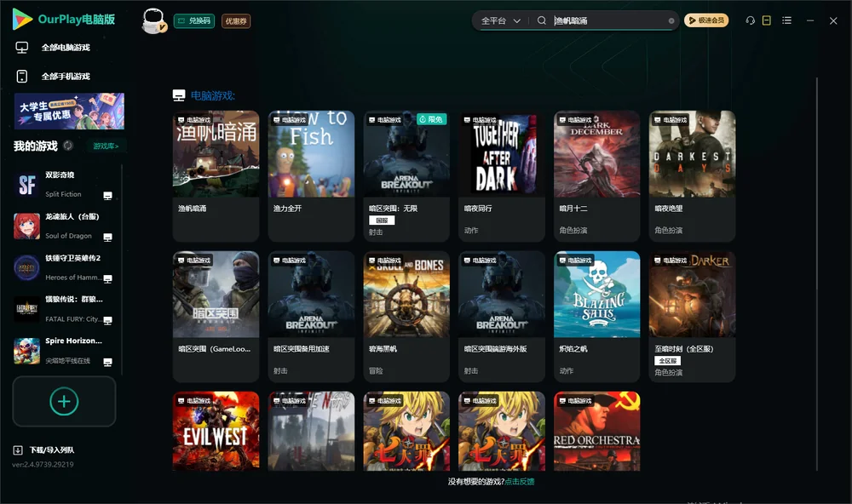852x504 pixels.
Task: Open the customer service headset icon
Action: pyautogui.click(x=750, y=20)
